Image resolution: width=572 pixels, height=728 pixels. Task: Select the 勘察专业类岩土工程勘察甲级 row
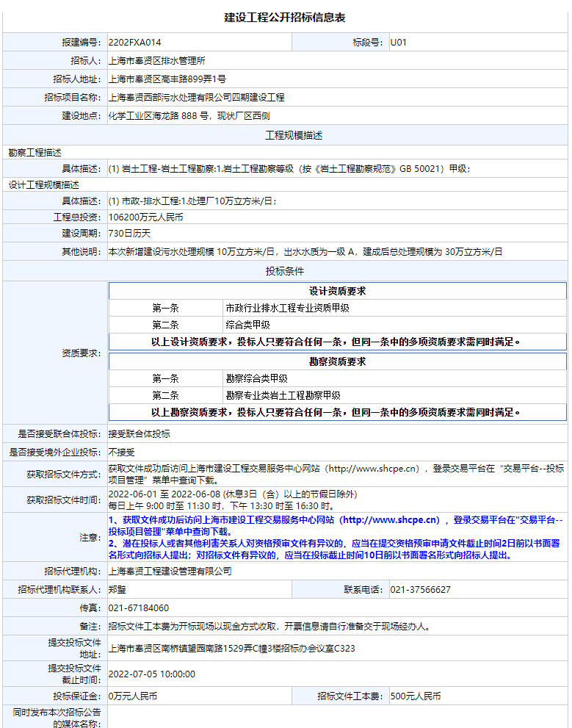283,396
